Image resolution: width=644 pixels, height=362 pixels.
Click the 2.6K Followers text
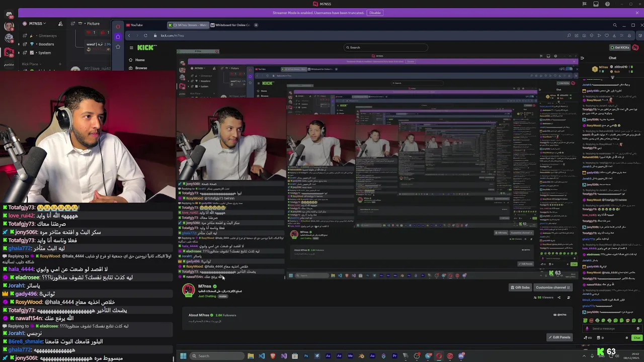226,315
